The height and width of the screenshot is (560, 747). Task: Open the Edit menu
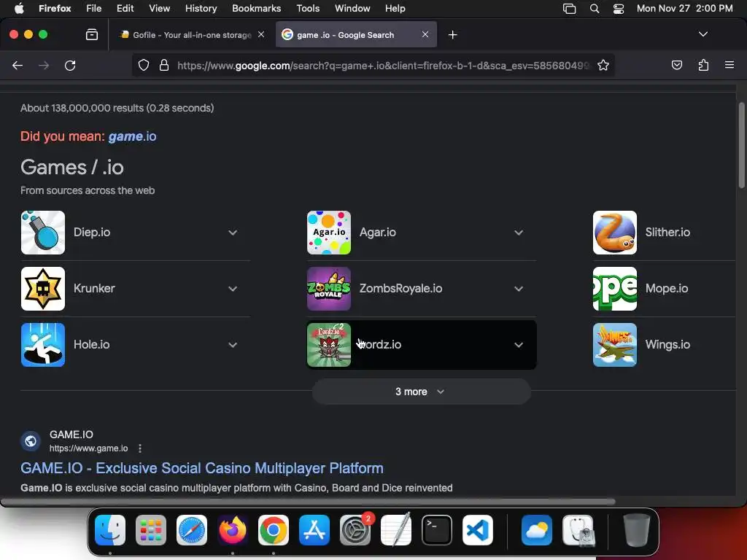tap(125, 9)
